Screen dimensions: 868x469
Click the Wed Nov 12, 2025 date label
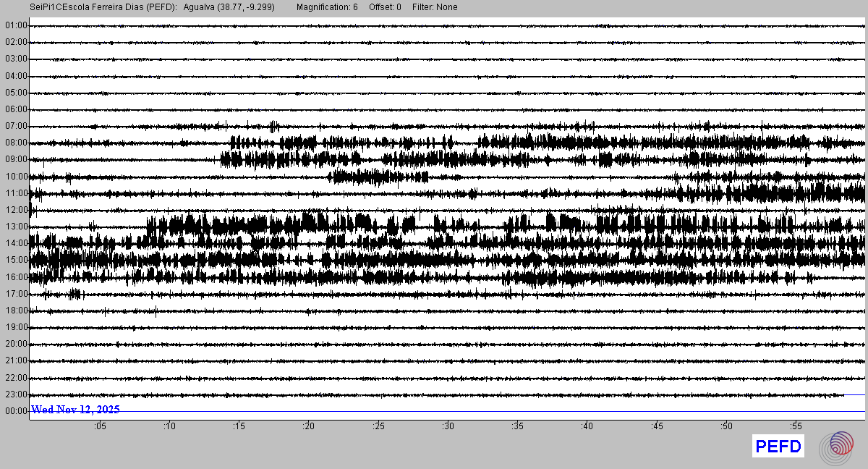click(x=75, y=410)
